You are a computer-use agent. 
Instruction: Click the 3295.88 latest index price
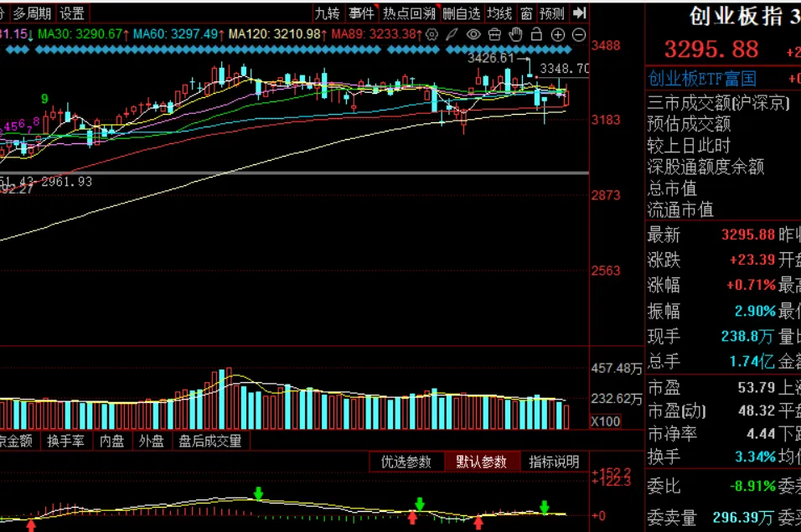click(711, 49)
